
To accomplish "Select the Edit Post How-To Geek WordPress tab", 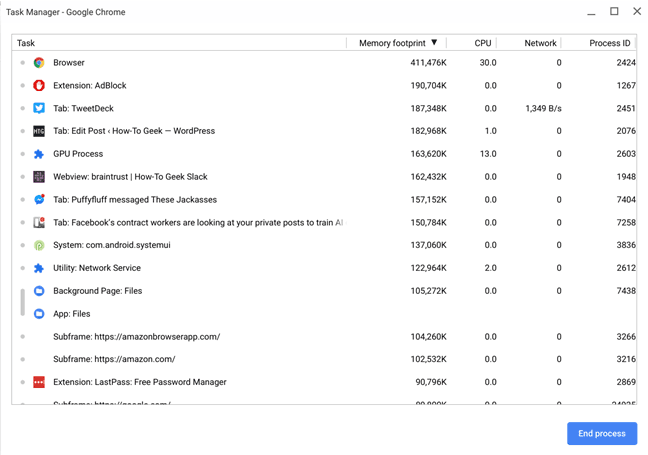I will point(134,131).
